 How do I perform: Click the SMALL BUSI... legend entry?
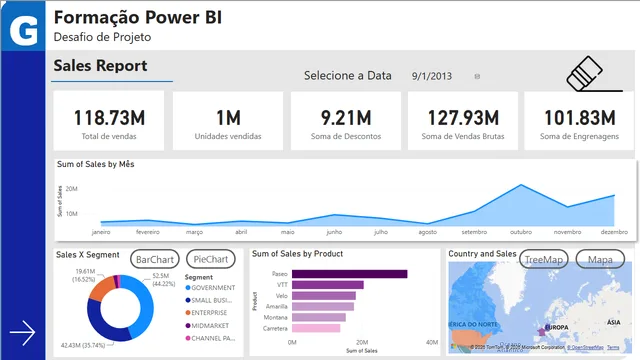point(209,300)
